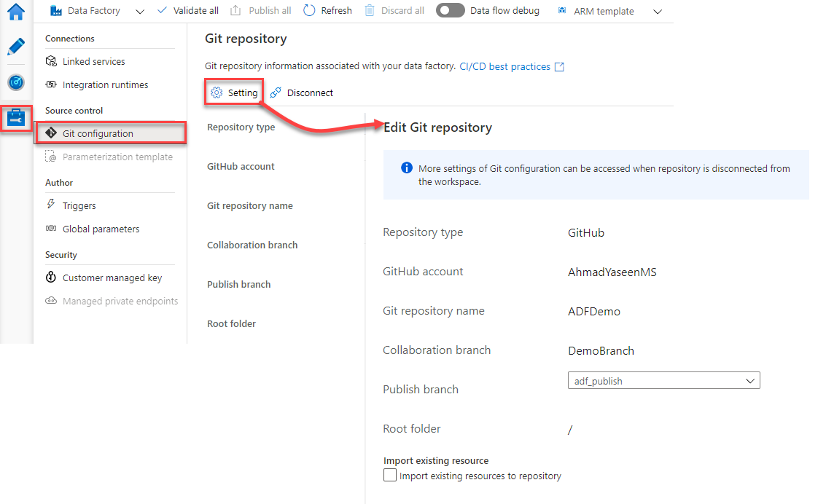This screenshot has width=826, height=504.
Task: Select Customer managed key option
Action: click(112, 278)
